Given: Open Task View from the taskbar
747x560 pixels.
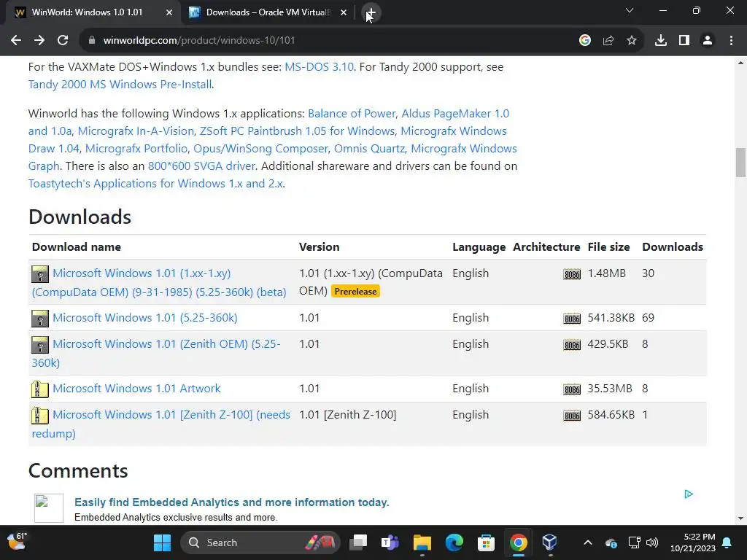Looking at the screenshot, I should [358, 542].
